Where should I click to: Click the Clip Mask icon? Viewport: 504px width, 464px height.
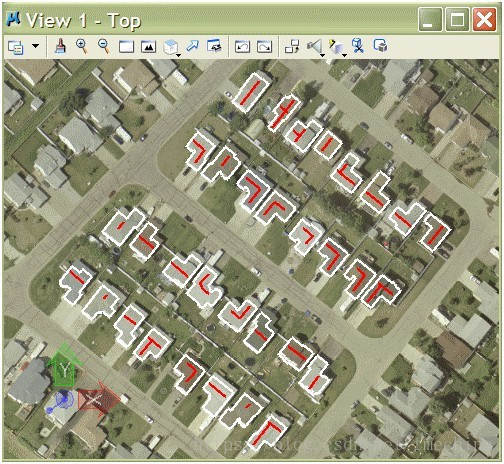click(x=380, y=46)
